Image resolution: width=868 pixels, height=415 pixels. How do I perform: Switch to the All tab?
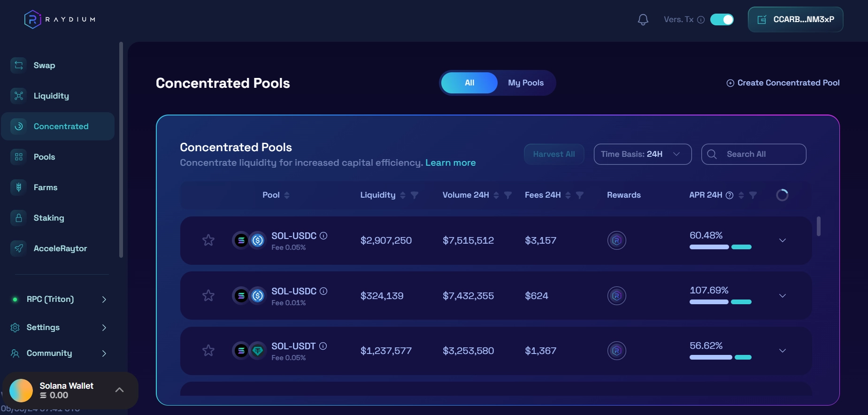[x=469, y=83]
